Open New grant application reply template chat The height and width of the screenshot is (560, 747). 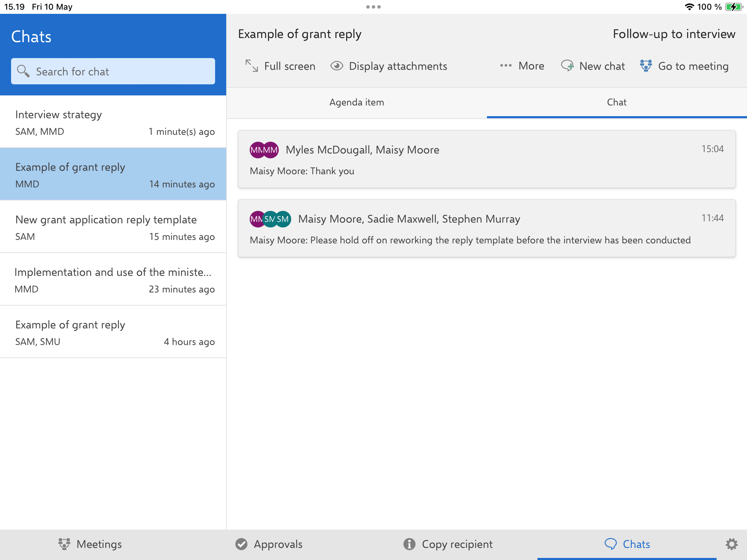pos(113,227)
